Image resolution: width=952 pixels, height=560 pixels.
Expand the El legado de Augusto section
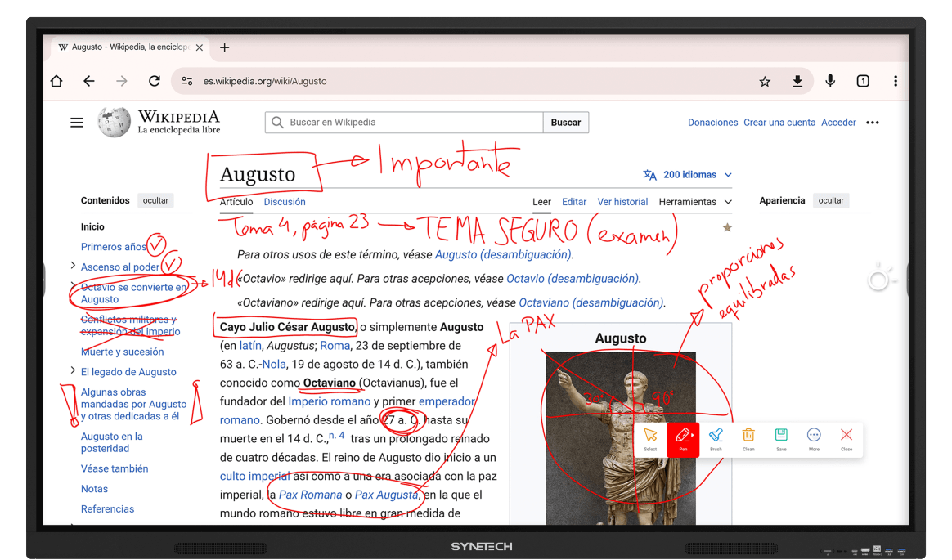pos(73,370)
